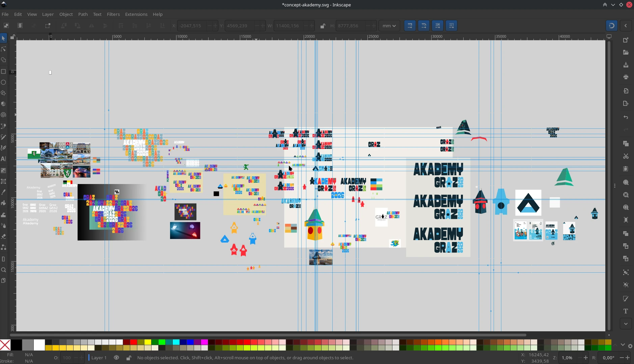
Task: Toggle the guides lock at ruler corner
Action: pos(12,37)
